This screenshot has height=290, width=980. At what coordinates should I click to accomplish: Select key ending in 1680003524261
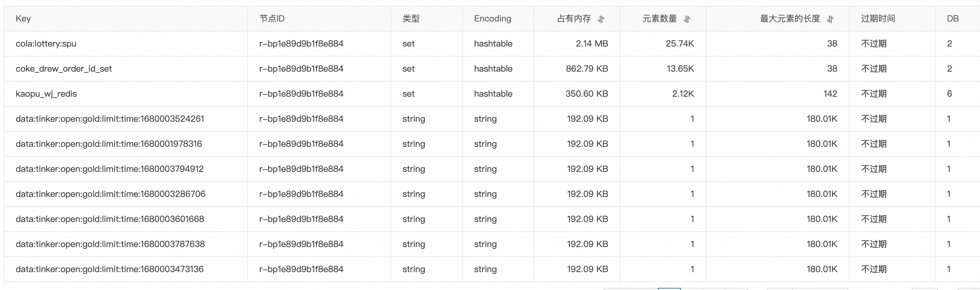110,119
